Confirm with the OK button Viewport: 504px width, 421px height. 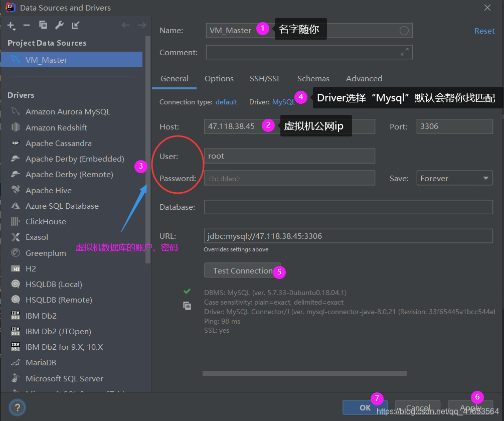click(365, 407)
